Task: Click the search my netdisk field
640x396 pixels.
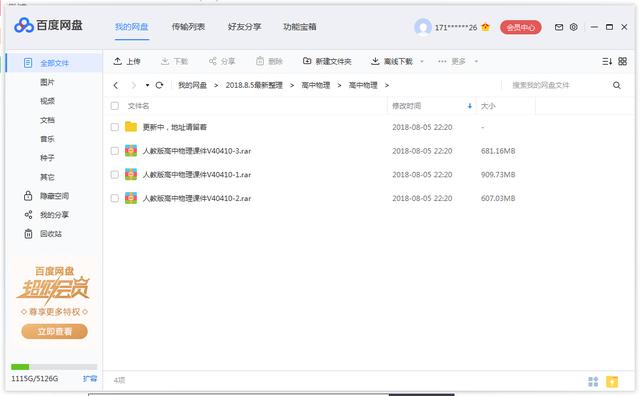Action: pos(559,85)
